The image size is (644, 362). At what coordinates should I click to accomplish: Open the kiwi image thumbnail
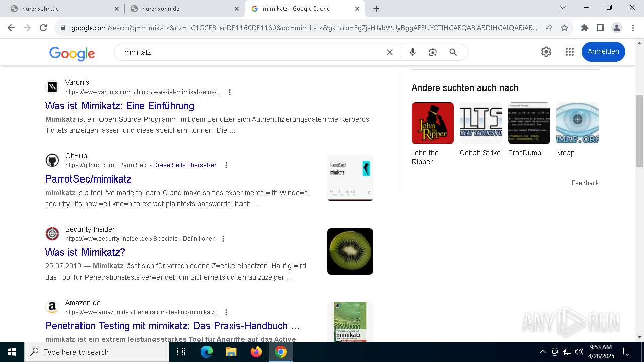pos(350,251)
